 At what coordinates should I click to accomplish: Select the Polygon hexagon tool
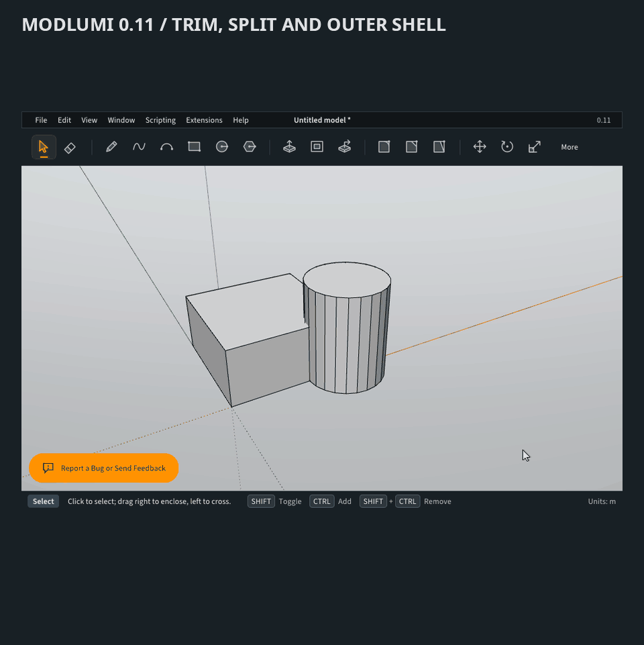coord(250,147)
